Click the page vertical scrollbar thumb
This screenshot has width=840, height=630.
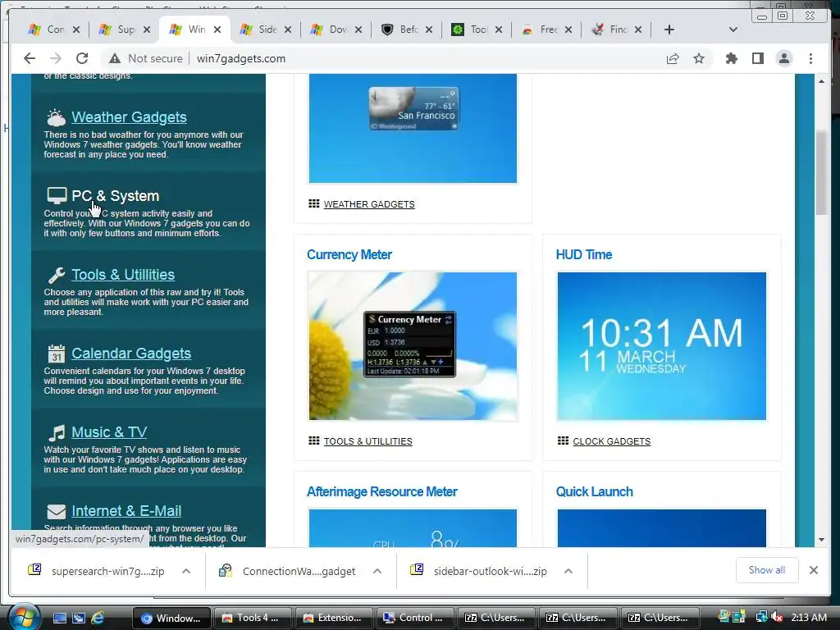pyautogui.click(x=821, y=172)
